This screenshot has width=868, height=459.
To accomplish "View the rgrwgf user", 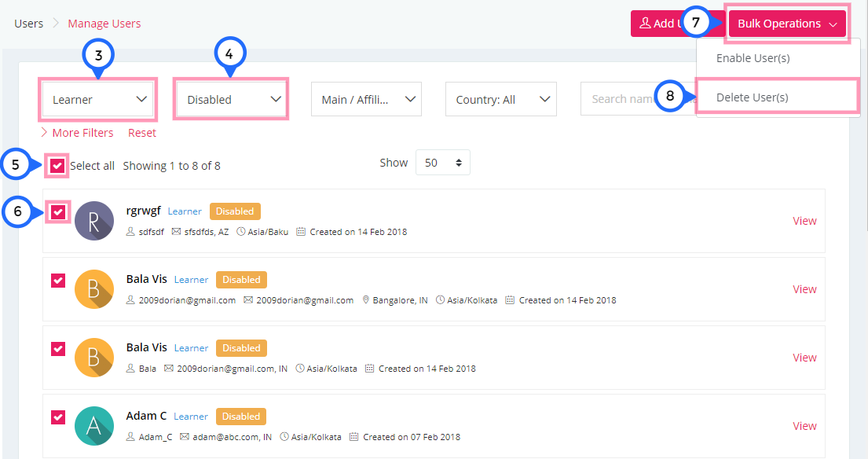I will 804,220.
